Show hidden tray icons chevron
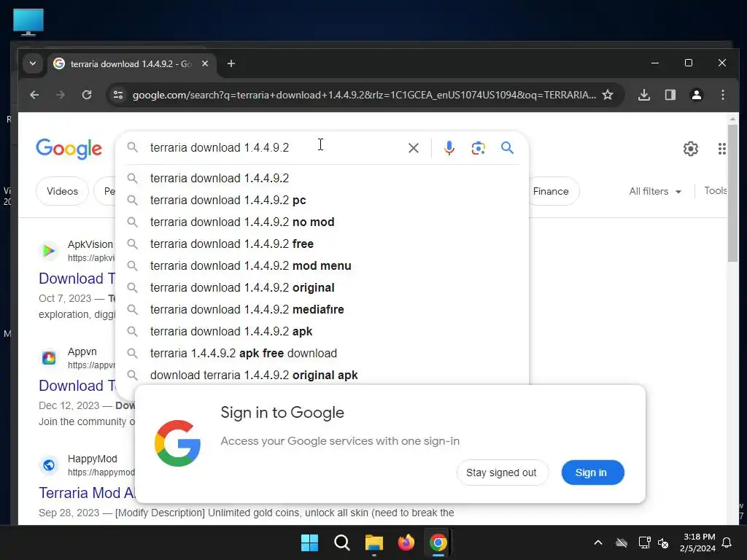747x560 pixels. click(x=598, y=542)
